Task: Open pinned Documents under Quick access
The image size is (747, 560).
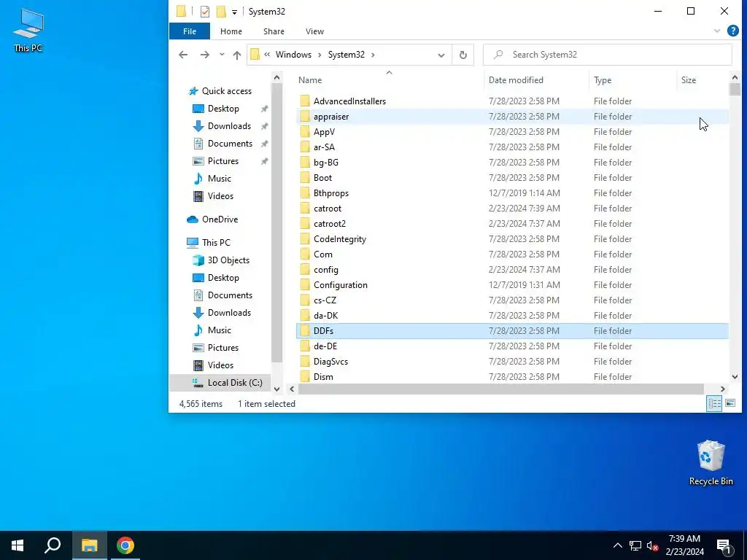Action: (230, 144)
